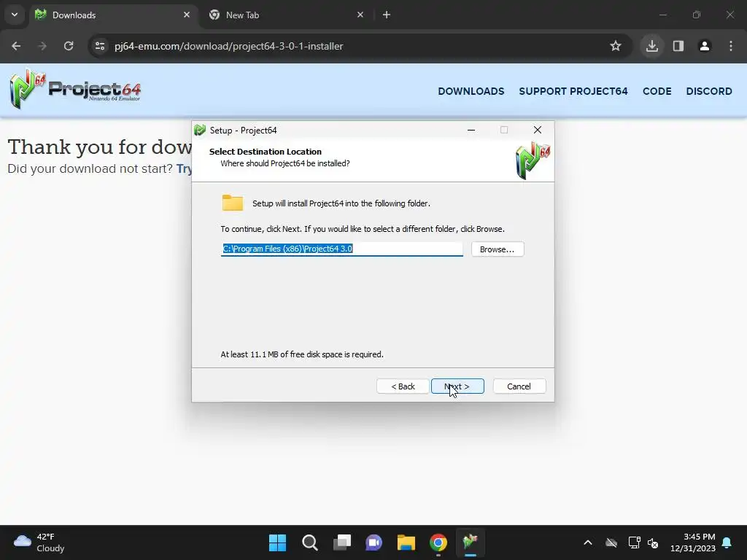Click OneDrive tray icon
The image size is (747, 560).
point(611,542)
